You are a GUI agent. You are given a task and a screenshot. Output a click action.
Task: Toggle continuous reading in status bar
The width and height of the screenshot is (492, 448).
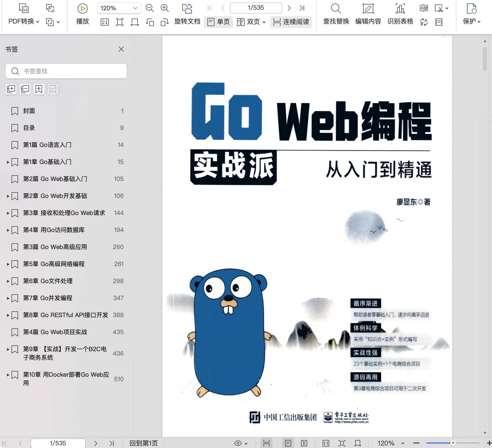click(x=267, y=443)
